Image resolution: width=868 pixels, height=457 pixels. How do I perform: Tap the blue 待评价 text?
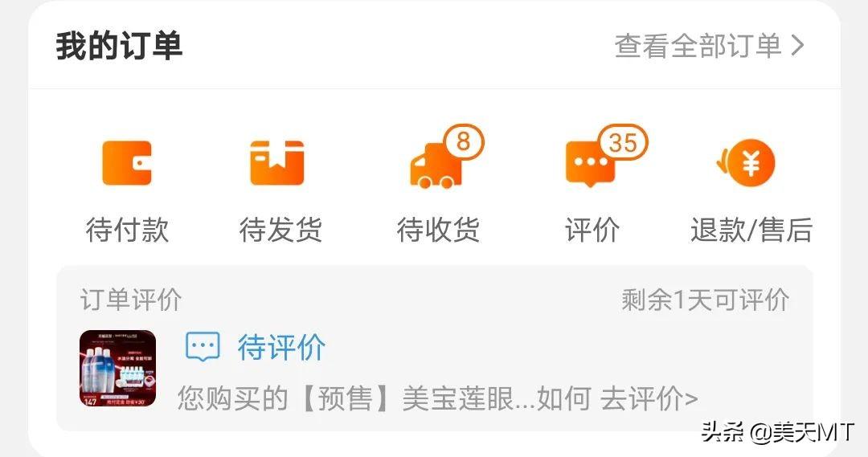(x=282, y=348)
